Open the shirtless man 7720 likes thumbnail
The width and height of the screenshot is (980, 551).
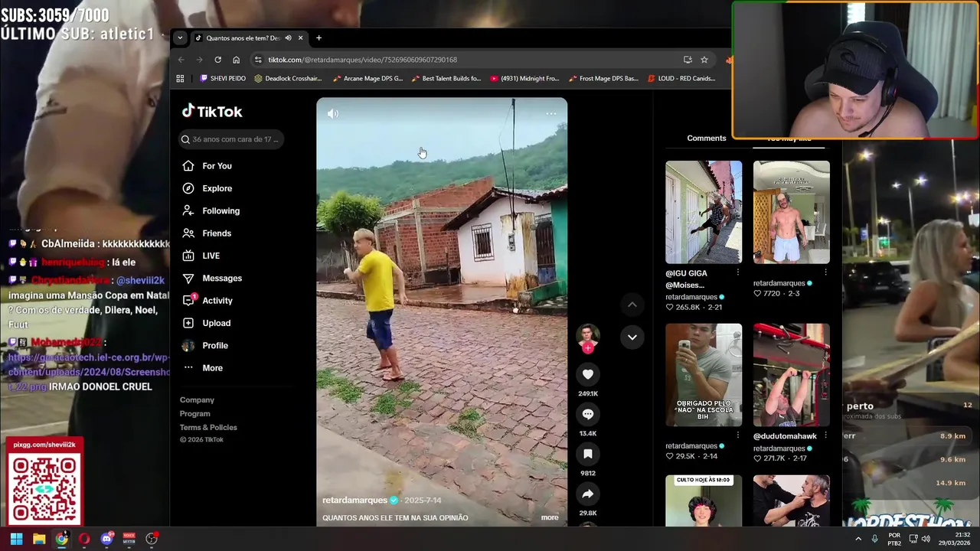pyautogui.click(x=792, y=212)
